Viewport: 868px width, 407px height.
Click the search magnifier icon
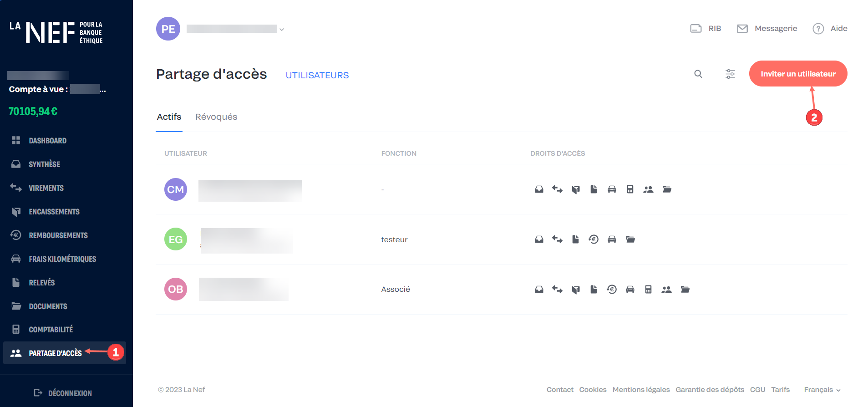coord(698,74)
